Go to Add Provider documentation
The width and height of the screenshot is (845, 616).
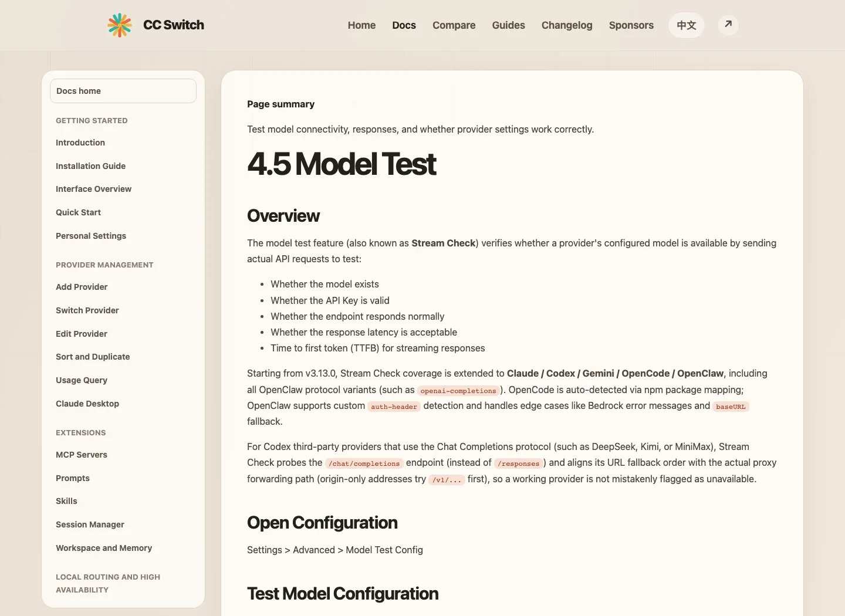[x=82, y=287]
